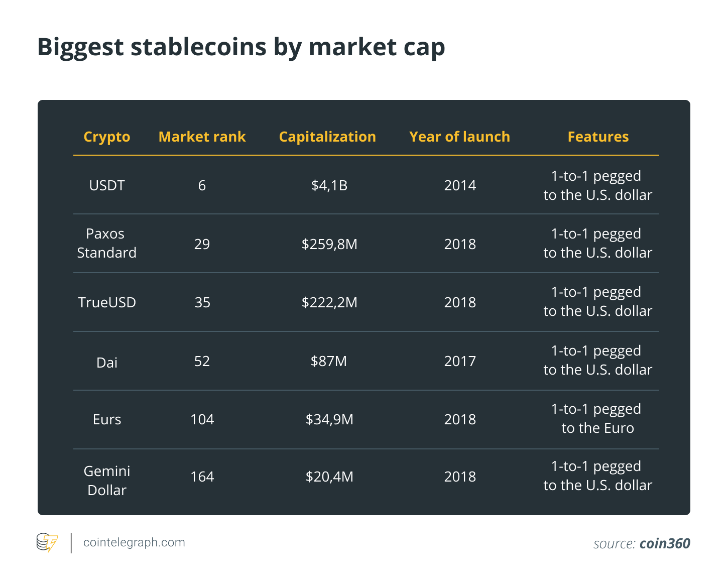This screenshot has width=728, height=586.
Task: Click the Features column header
Action: point(598,137)
